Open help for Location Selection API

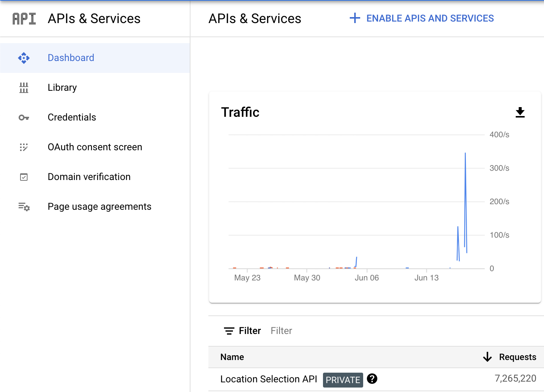coord(372,379)
